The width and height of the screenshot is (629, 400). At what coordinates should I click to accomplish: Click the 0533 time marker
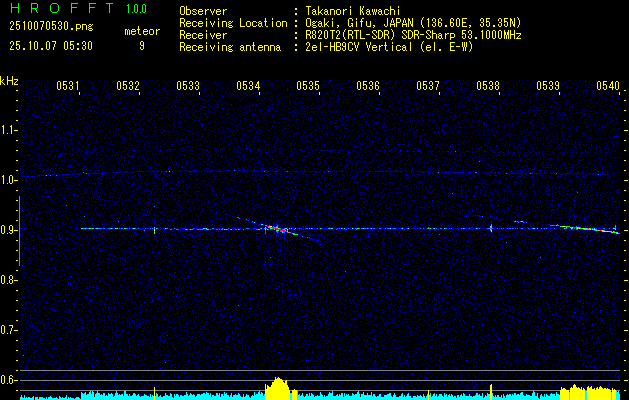(x=187, y=85)
